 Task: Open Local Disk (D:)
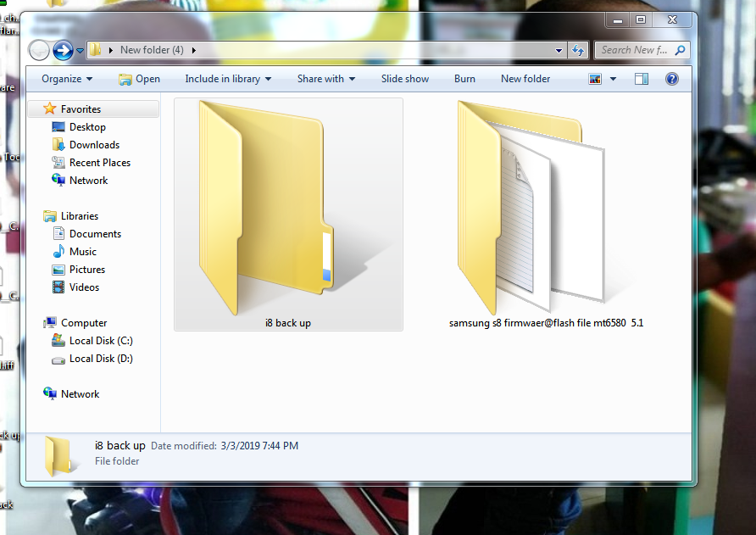pos(101,359)
